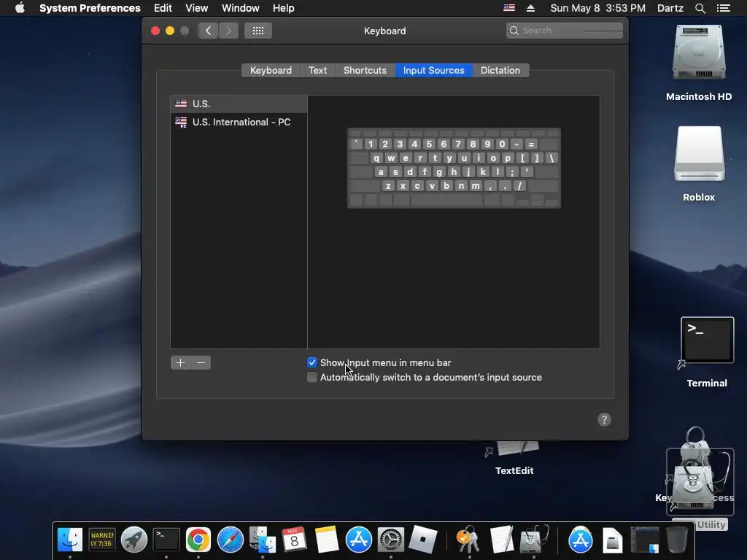Image resolution: width=747 pixels, height=560 pixels.
Task: Go back with the left chevron button
Action: (208, 31)
